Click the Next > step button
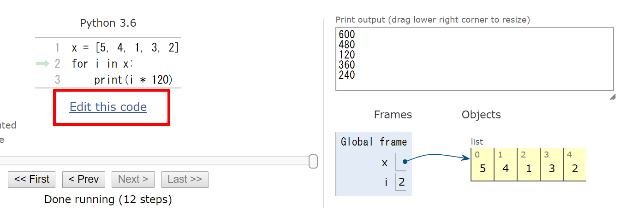The width and height of the screenshot is (644, 216). click(x=133, y=179)
